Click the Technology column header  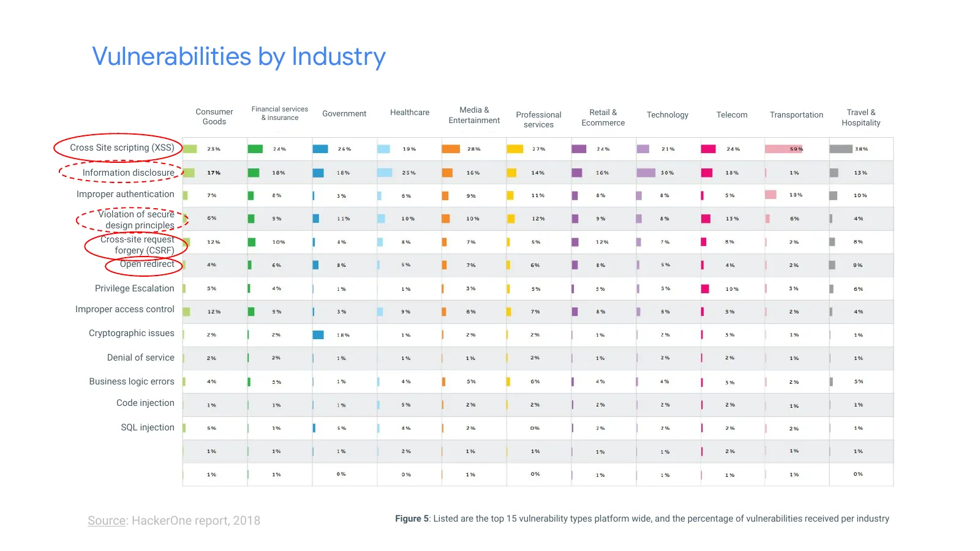pyautogui.click(x=668, y=114)
